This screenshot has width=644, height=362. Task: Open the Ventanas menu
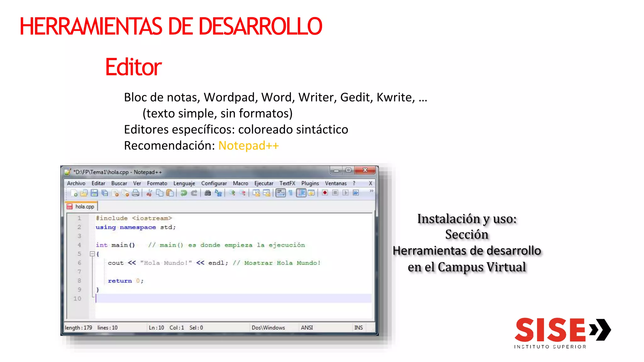coord(336,183)
